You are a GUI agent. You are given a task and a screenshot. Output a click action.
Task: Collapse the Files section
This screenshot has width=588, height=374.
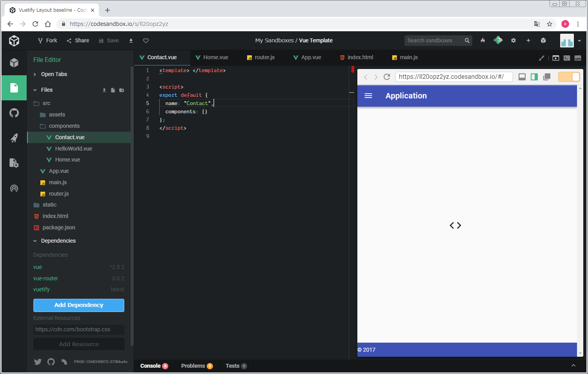(x=46, y=90)
